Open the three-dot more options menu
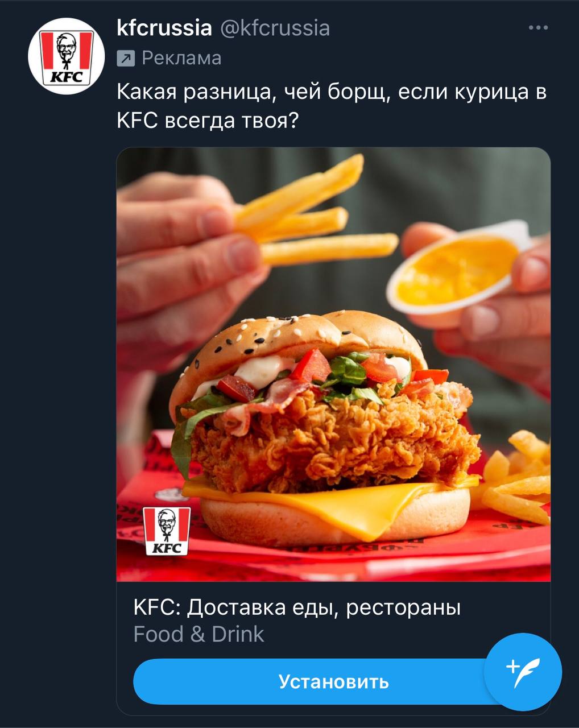Screen dimensions: 579x728 (x=538, y=27)
